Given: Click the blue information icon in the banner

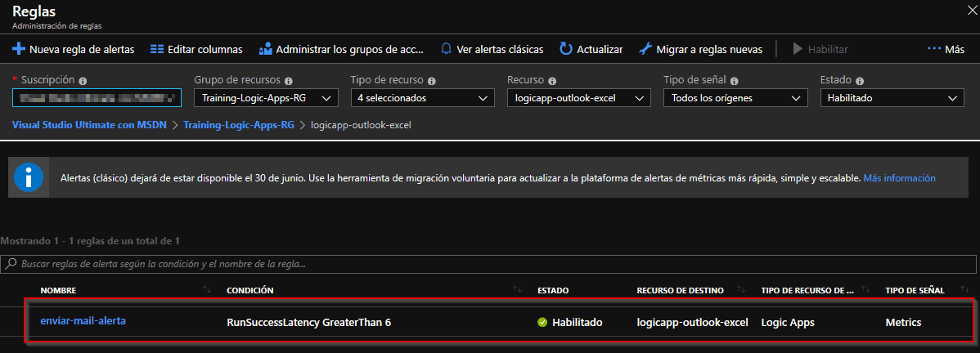Looking at the screenshot, I should 29,178.
